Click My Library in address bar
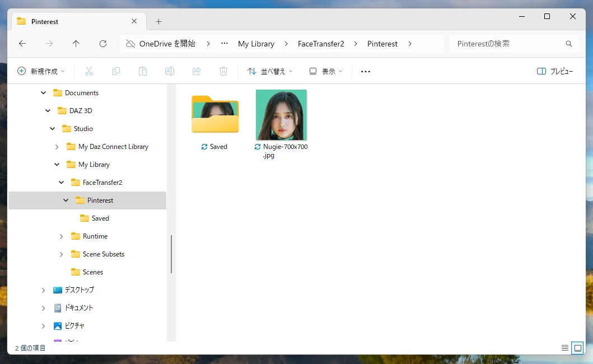Screen dimensions: 593x364 click(x=256, y=44)
